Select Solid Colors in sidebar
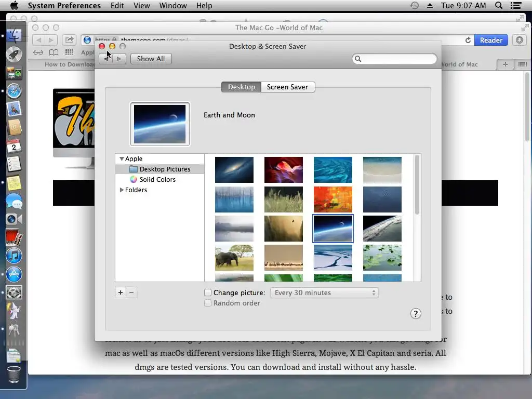This screenshot has height=399, width=532. (x=160, y=179)
